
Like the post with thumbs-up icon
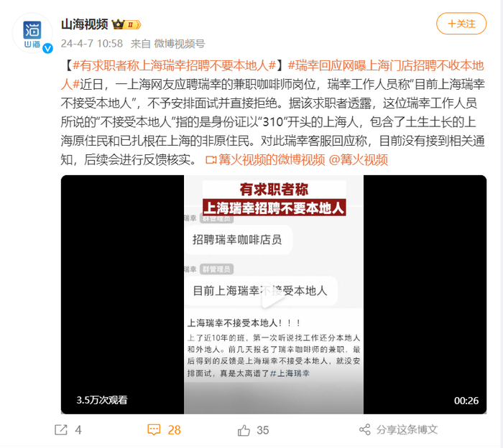[x=244, y=430]
